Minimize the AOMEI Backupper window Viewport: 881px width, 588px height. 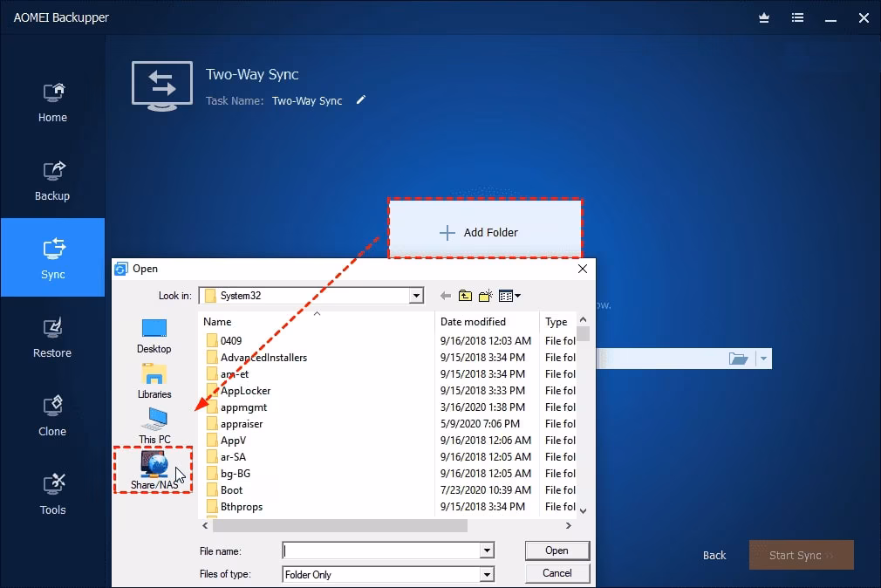click(x=830, y=18)
